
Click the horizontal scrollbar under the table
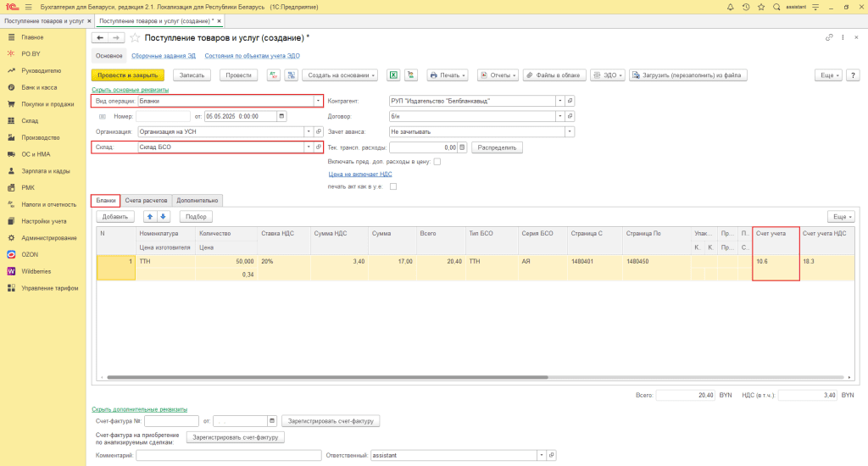[x=327, y=377]
